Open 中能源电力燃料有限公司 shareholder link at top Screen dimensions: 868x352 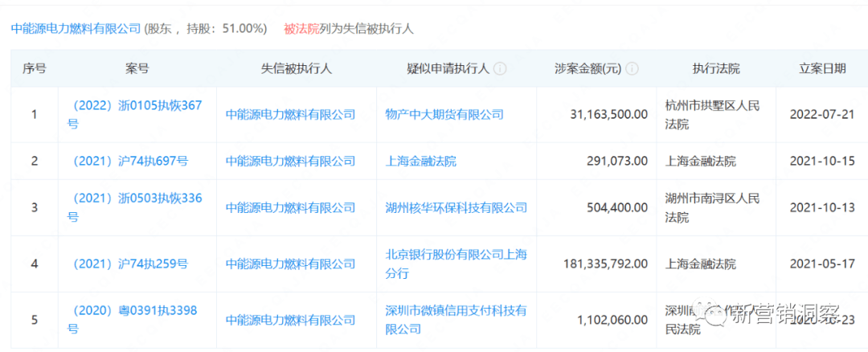(76, 28)
